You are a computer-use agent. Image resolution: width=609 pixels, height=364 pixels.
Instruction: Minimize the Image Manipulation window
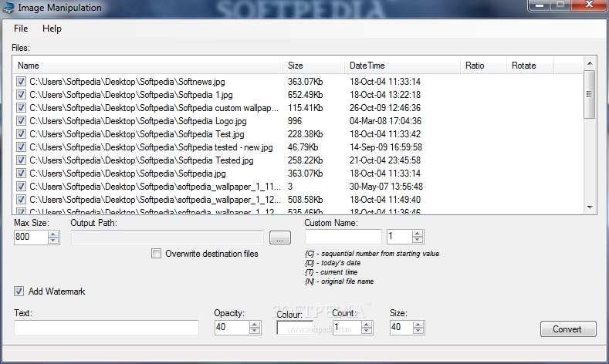click(539, 5)
